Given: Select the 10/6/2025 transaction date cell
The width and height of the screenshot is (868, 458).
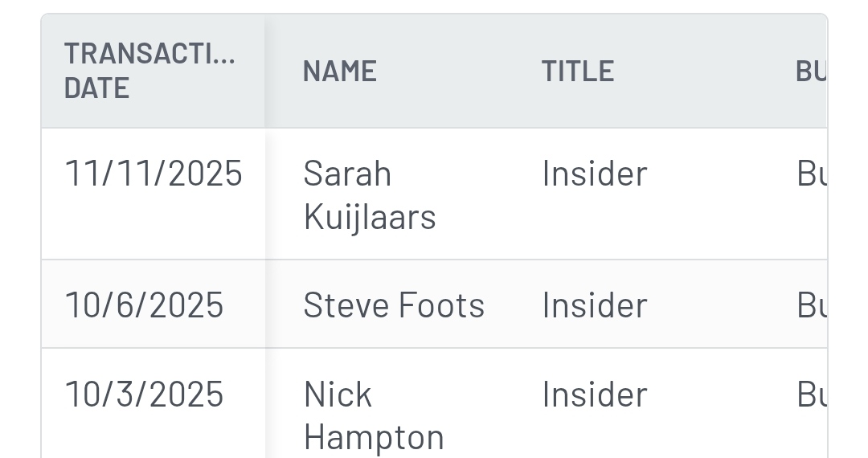Looking at the screenshot, I should click(144, 305).
